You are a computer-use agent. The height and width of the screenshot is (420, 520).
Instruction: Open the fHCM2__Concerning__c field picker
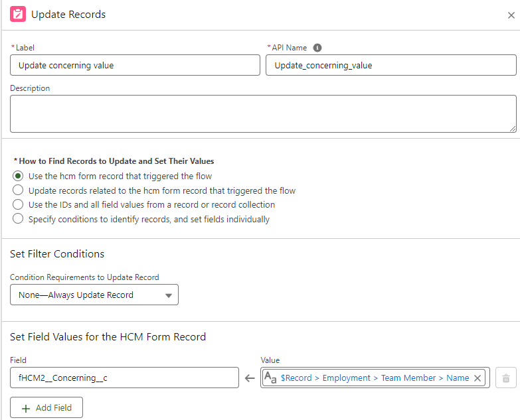coord(124,378)
